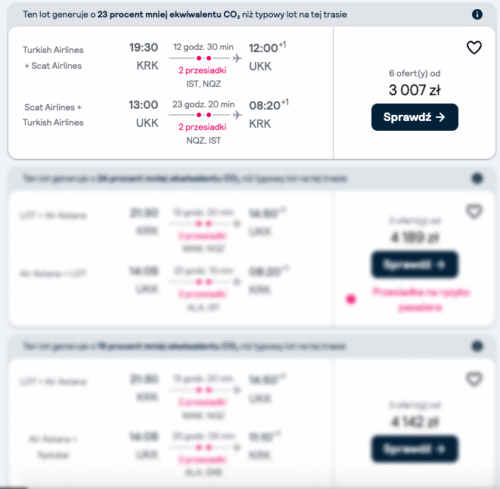500x489 pixels.
Task: Click Sprawdź button under the 4 189 zł price
Action: 415,265
